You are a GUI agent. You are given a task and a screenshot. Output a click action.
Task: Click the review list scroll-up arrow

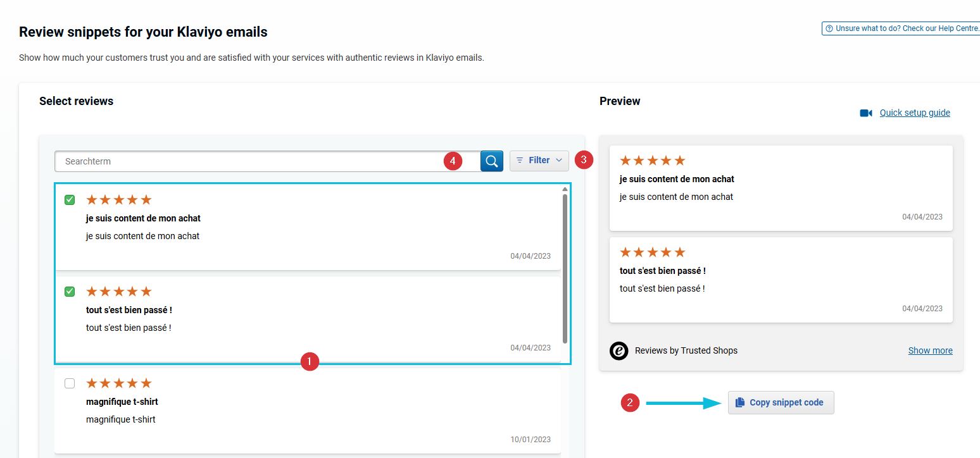click(565, 189)
